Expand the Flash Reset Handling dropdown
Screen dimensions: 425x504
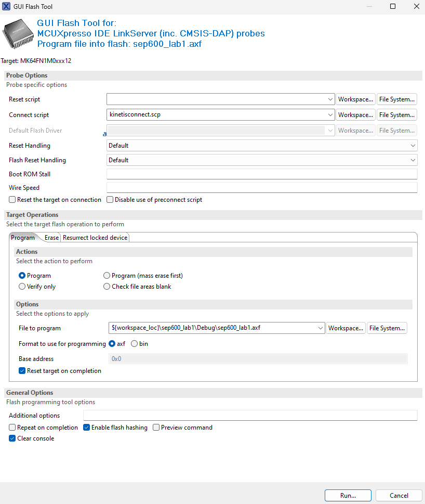(x=413, y=160)
